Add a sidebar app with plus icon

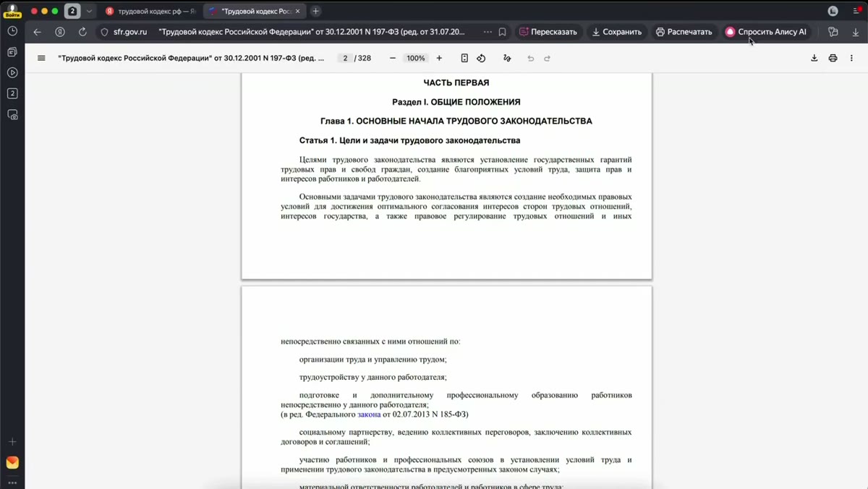click(x=12, y=441)
